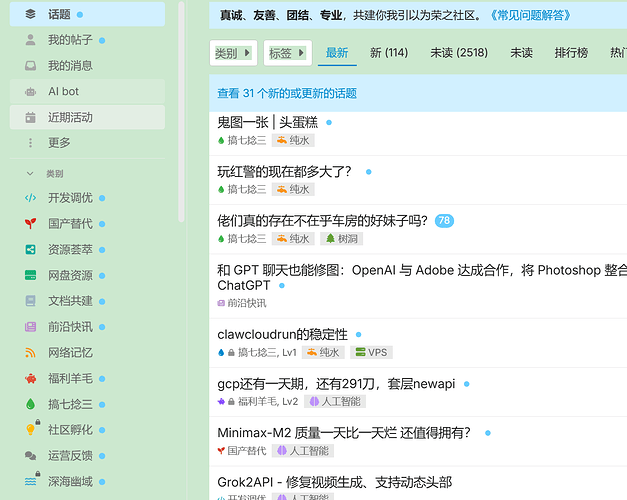The width and height of the screenshot is (627, 500).
Task: Open the 排行榜 tab
Action: 571,53
